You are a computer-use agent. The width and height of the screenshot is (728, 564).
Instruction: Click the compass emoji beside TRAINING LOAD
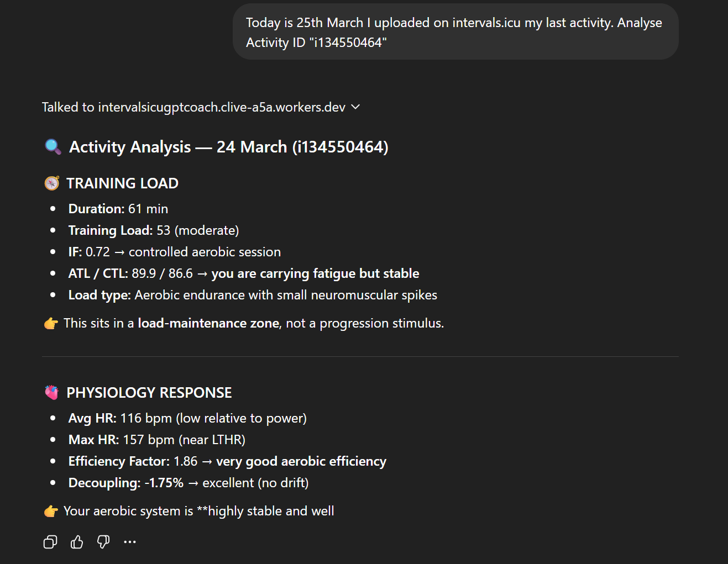coord(52,183)
